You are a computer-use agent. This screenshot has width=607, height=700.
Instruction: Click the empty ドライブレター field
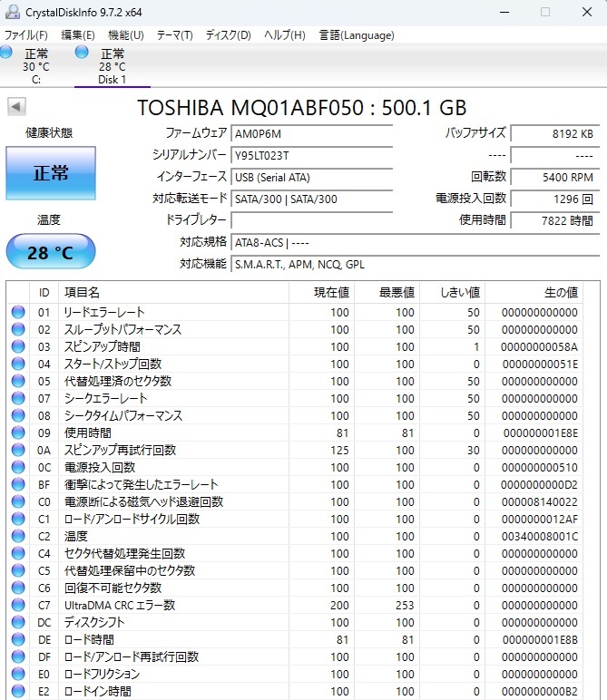(x=312, y=220)
